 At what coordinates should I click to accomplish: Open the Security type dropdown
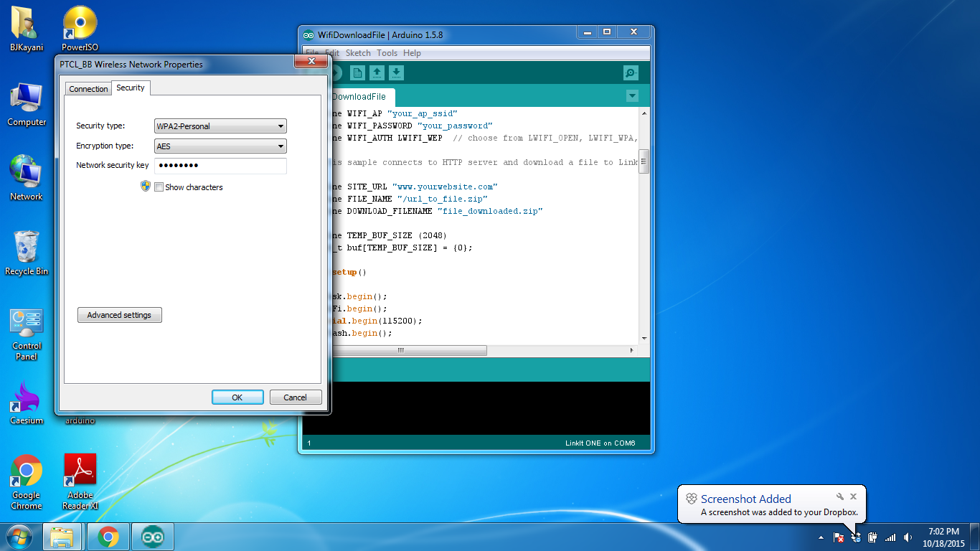click(x=220, y=126)
